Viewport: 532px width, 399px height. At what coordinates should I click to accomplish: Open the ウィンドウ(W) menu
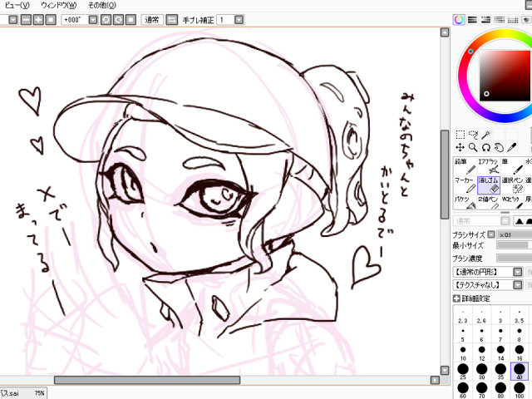[59, 5]
